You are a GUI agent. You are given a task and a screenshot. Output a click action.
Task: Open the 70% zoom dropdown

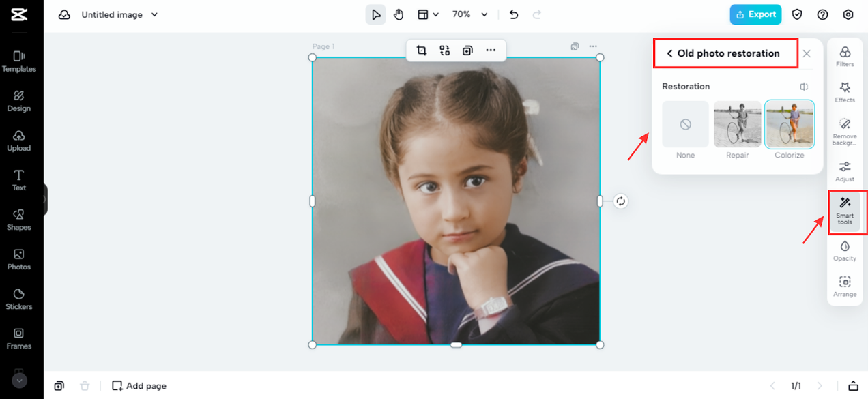tap(470, 14)
